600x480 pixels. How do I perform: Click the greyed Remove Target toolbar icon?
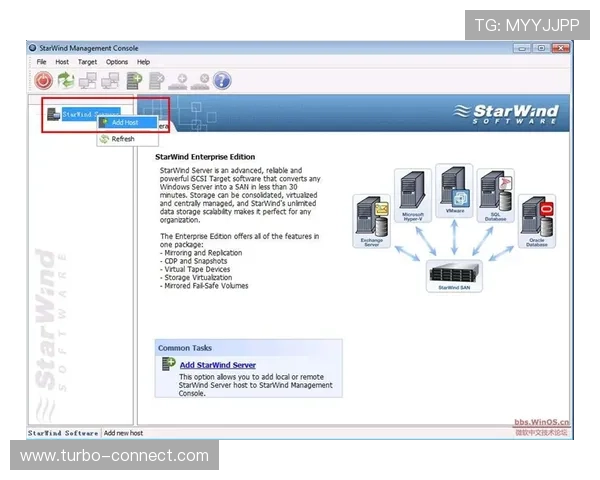(x=200, y=81)
